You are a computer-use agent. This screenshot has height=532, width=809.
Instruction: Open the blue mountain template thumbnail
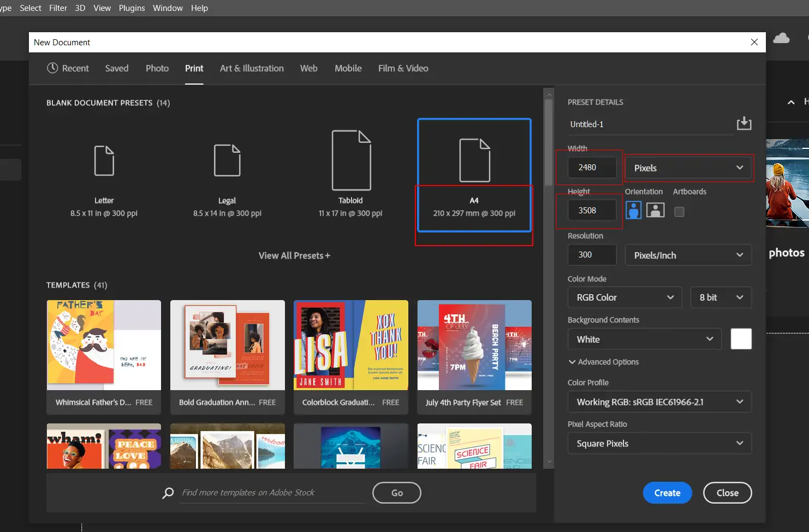351,446
